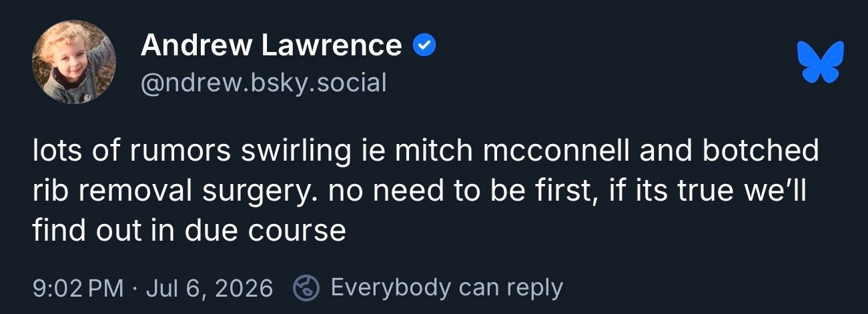Open Andrew Lawrence's profile avatar photo
The height and width of the screenshot is (314, 868).
[74, 61]
